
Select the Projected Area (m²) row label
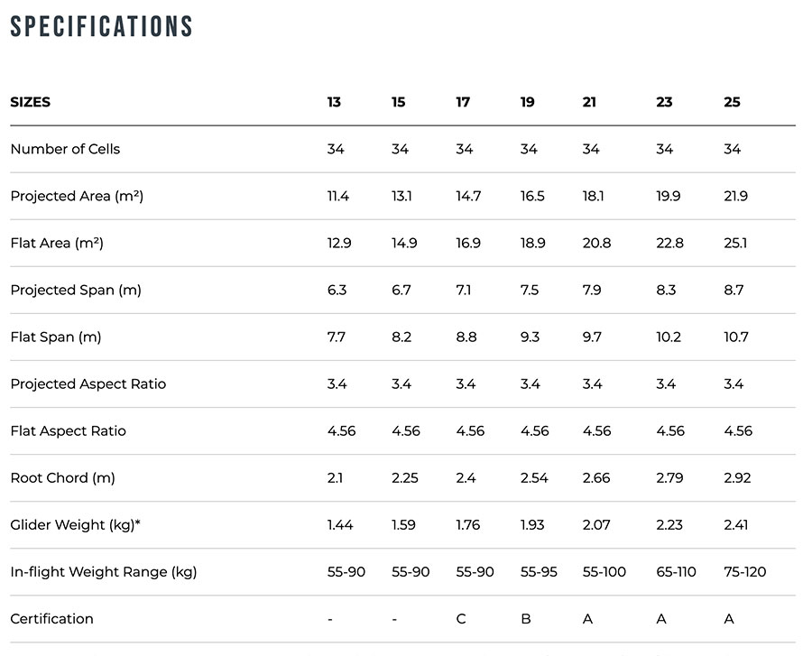pyautogui.click(x=77, y=196)
